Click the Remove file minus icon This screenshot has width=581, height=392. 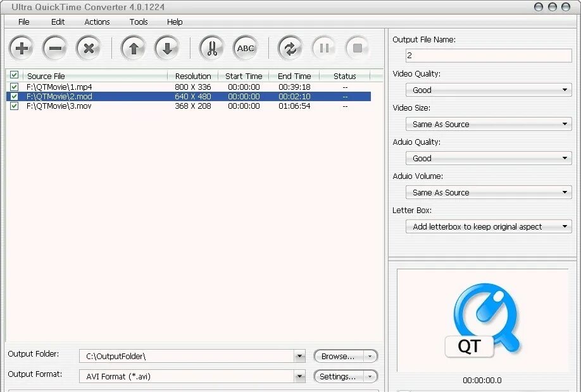(55, 48)
